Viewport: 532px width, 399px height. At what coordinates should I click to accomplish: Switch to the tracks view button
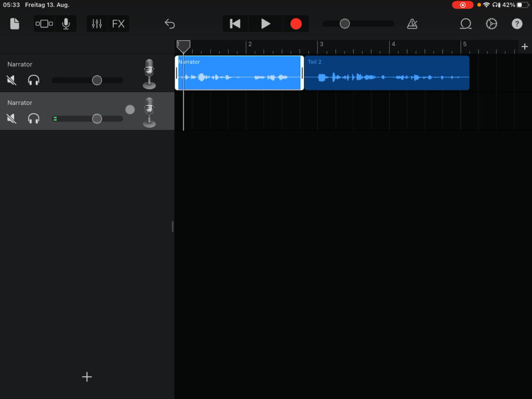click(x=44, y=24)
